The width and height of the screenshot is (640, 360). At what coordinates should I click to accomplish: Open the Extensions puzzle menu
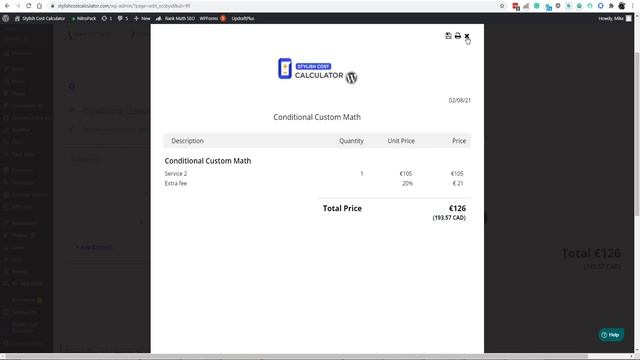coord(611,6)
